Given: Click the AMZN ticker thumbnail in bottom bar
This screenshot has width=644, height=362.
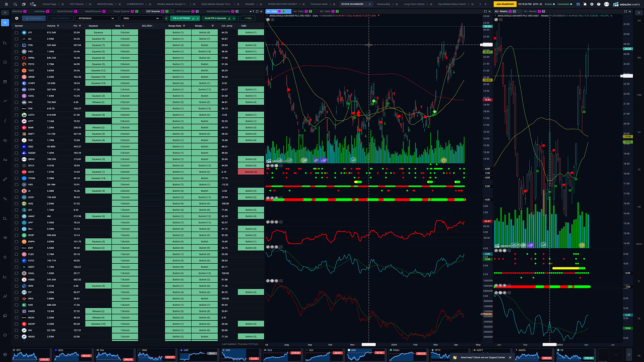Looking at the screenshot, I should [x=534, y=355].
